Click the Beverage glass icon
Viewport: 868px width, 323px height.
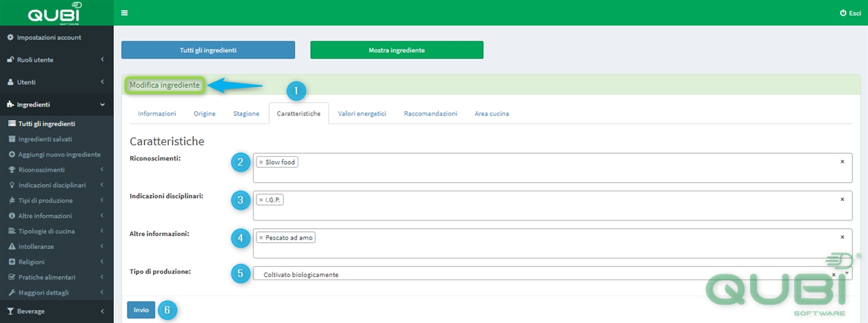[10, 311]
